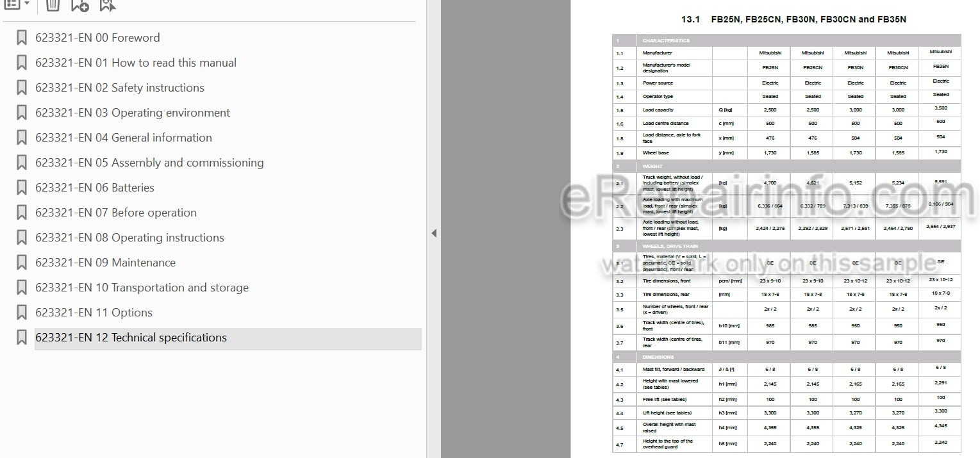
Task: Find the current bookmark icon
Action: tap(108, 5)
